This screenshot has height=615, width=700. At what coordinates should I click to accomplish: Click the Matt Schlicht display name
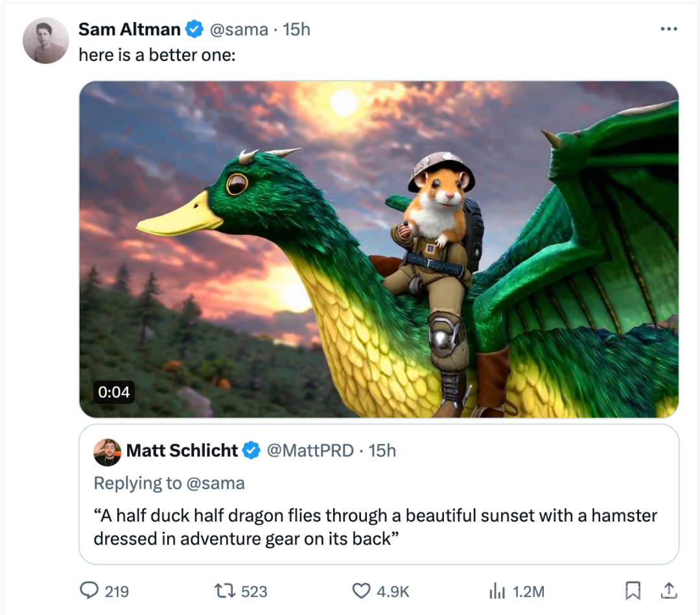[x=182, y=450]
